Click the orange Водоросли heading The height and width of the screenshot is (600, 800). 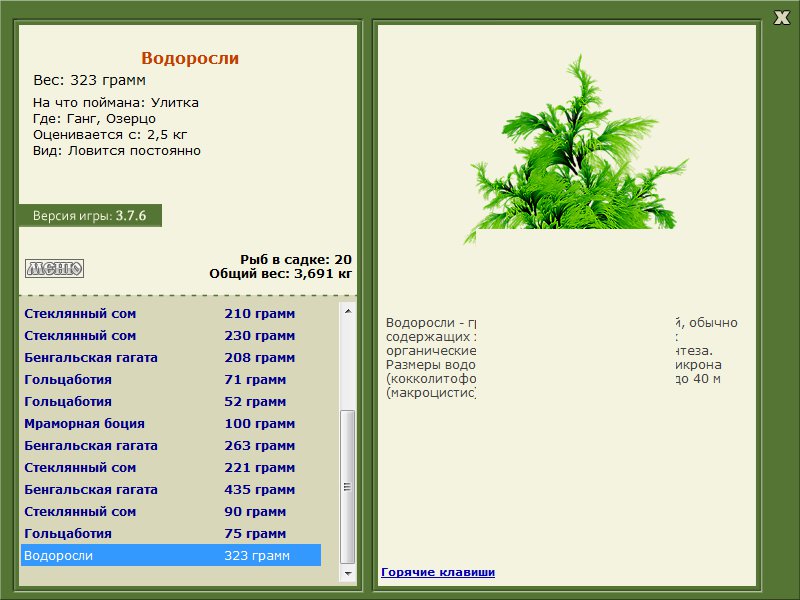point(190,58)
